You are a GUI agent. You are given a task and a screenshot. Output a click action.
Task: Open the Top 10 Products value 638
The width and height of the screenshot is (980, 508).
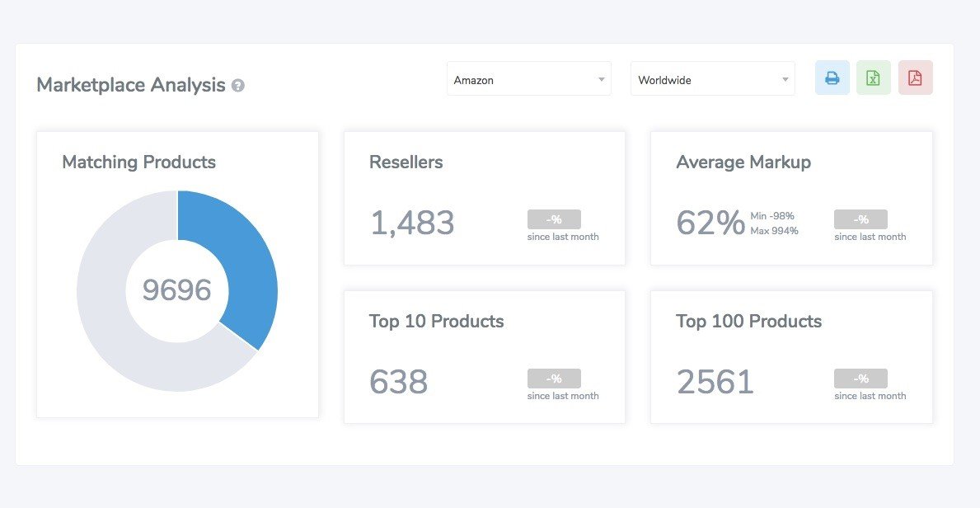tap(398, 382)
